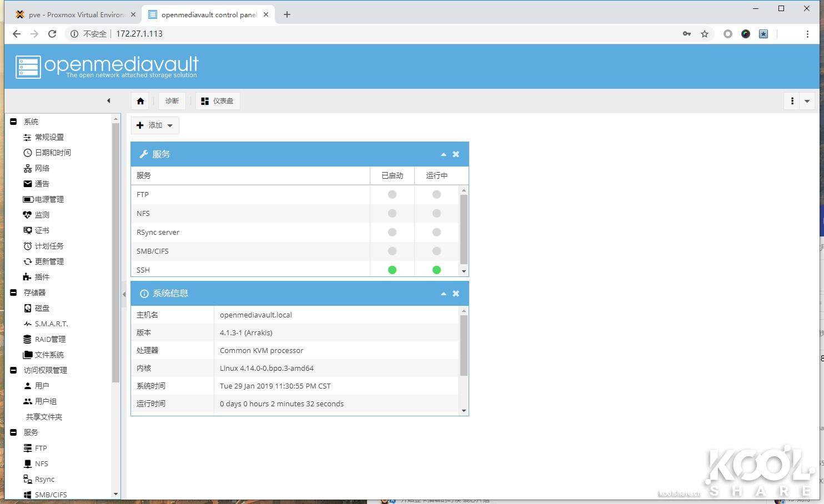
Task: Select the openmediavault.local hostname value
Action: click(256, 315)
